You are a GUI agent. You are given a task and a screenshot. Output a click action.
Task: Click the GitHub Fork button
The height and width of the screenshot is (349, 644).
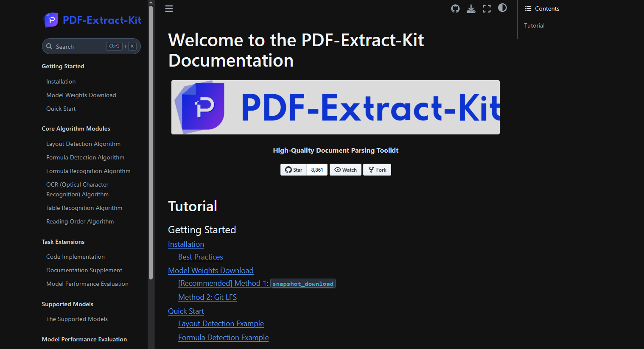click(x=377, y=170)
